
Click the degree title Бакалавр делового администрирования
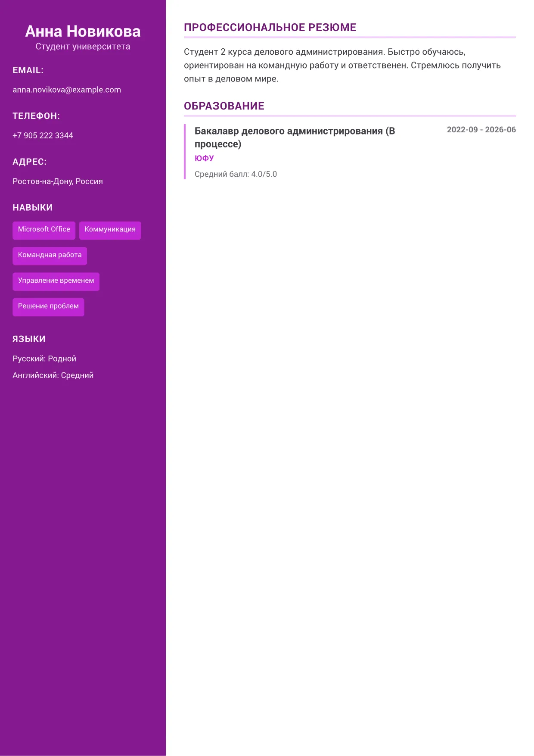click(295, 137)
